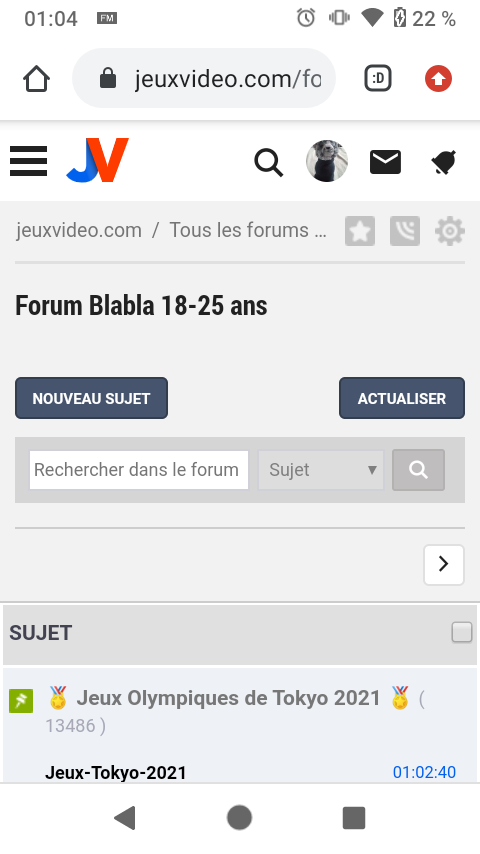Open private messages envelope icon
Viewport: 480px width, 854px height.
(385, 162)
